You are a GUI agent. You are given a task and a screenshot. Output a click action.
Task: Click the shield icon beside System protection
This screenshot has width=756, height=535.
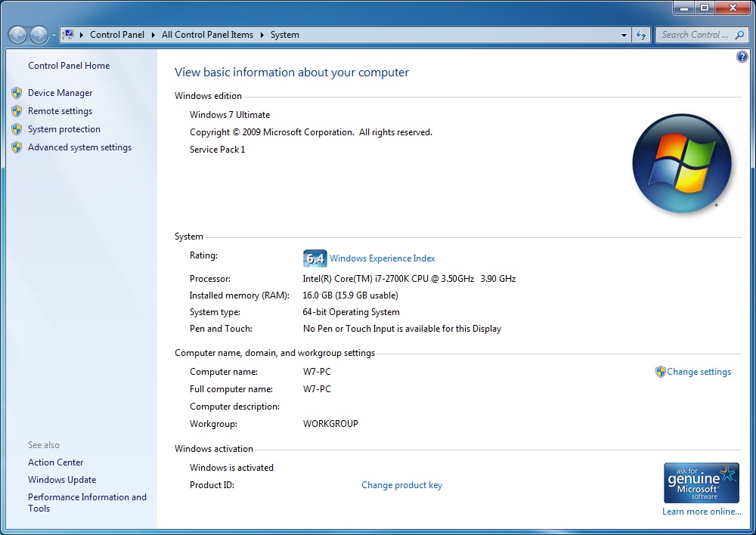tap(17, 129)
